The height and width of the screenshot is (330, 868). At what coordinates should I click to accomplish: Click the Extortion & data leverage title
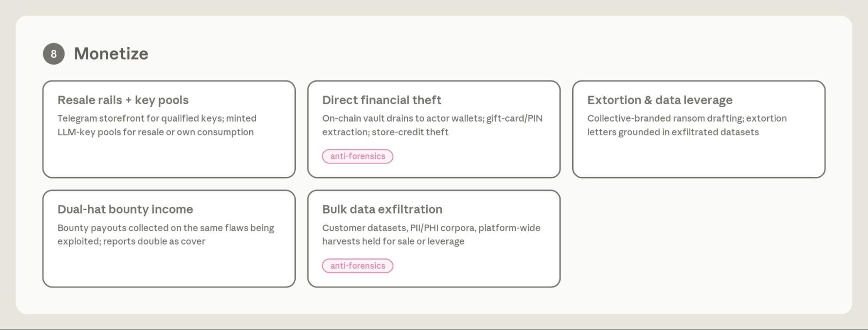(x=660, y=100)
